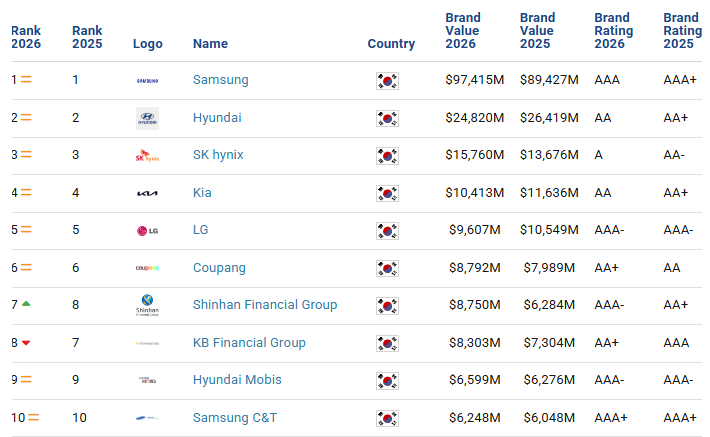Screen dimensions: 710x437
Task: Open the Kia brand link
Action: click(x=202, y=192)
